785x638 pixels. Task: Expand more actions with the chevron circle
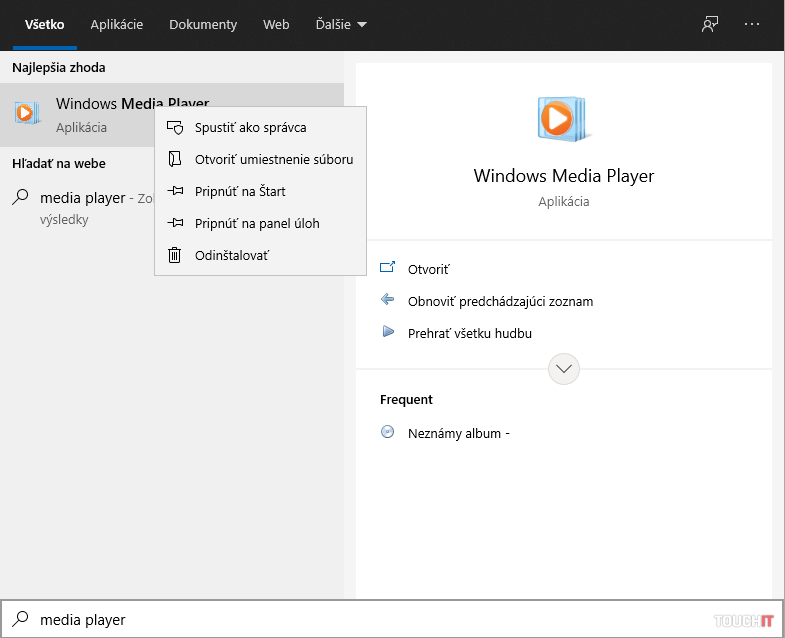tap(564, 369)
